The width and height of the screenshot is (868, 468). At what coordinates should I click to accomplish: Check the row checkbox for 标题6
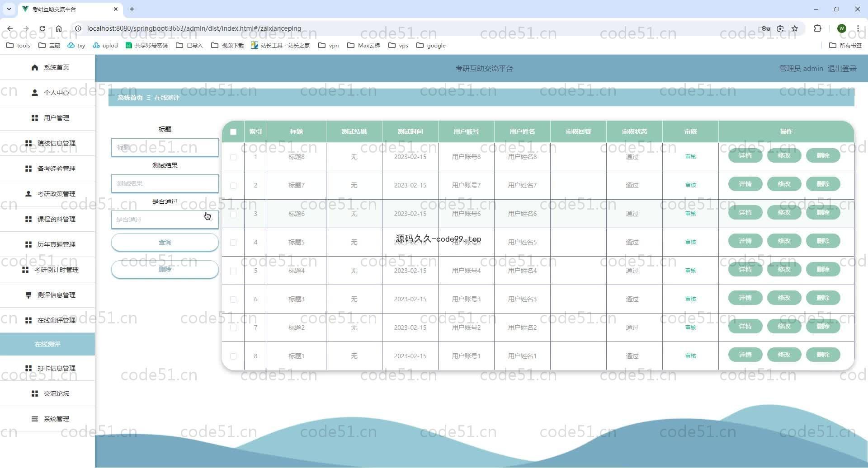(x=233, y=214)
